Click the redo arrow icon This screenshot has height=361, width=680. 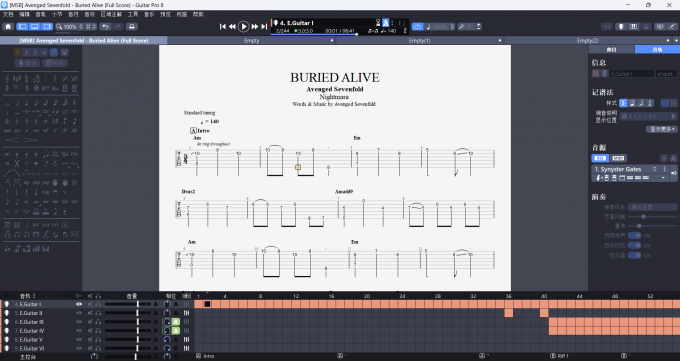tap(118, 26)
